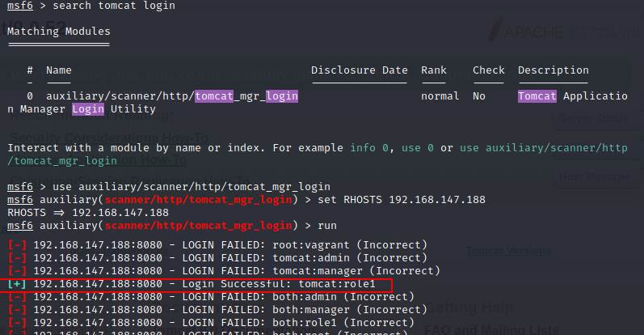Screen dimensions: 644x335
Task: Click the '#' column header
Action: pyautogui.click(x=30, y=70)
